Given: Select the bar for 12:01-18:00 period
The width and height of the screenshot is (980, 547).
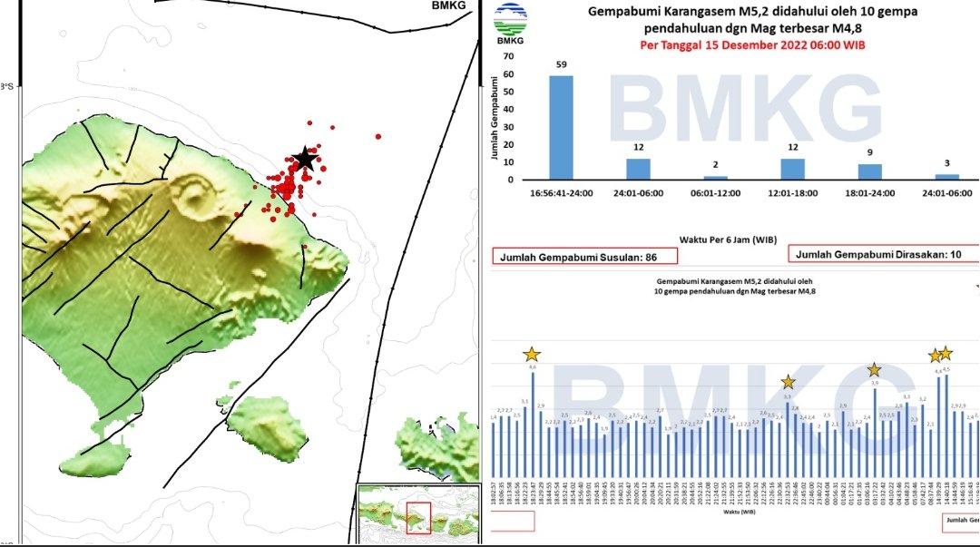Looking at the screenshot, I should point(792,169).
